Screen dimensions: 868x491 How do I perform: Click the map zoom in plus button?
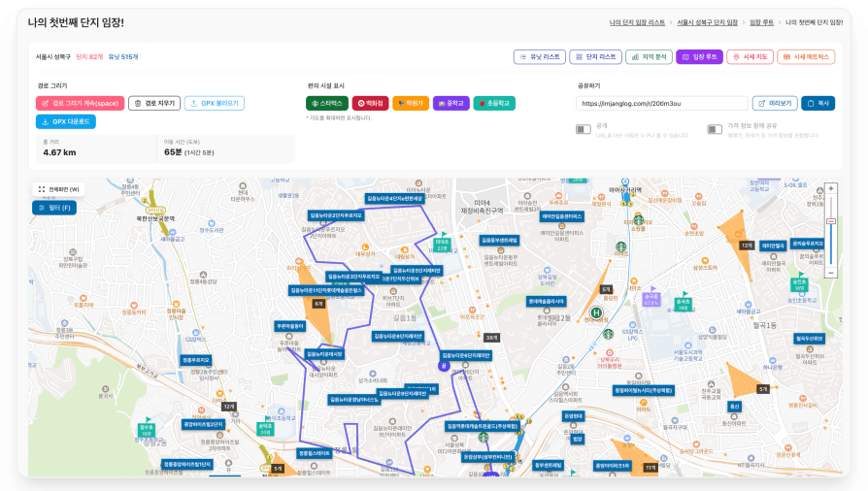pos(830,188)
